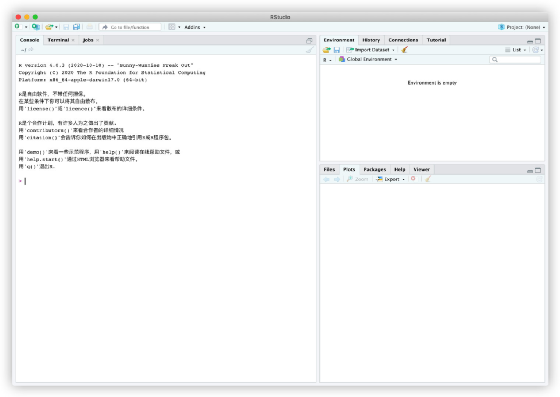This screenshot has height=397, width=560.
Task: Click the Load Workspace icon in the Environment pane
Action: [x=326, y=50]
